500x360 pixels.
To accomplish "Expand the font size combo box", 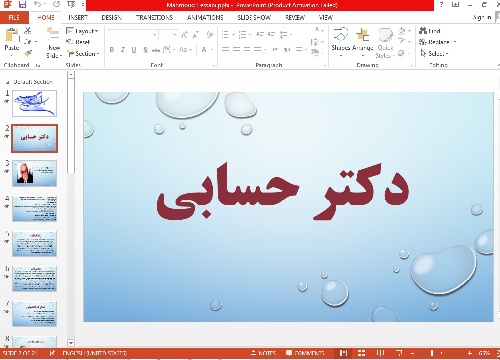I will pyautogui.click(x=174, y=35).
